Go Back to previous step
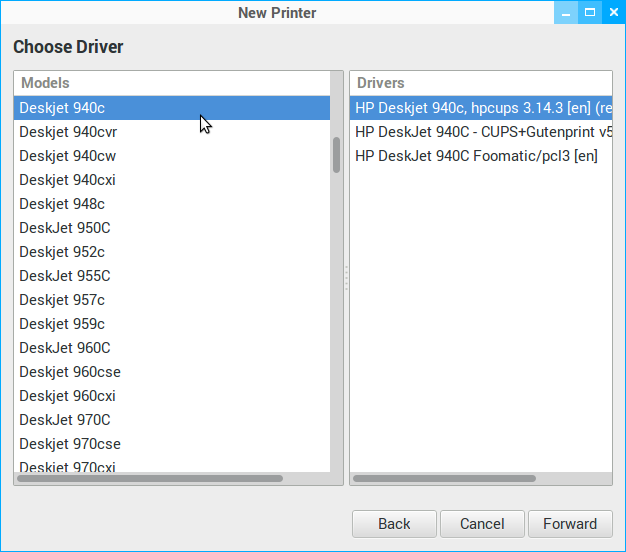 (394, 523)
